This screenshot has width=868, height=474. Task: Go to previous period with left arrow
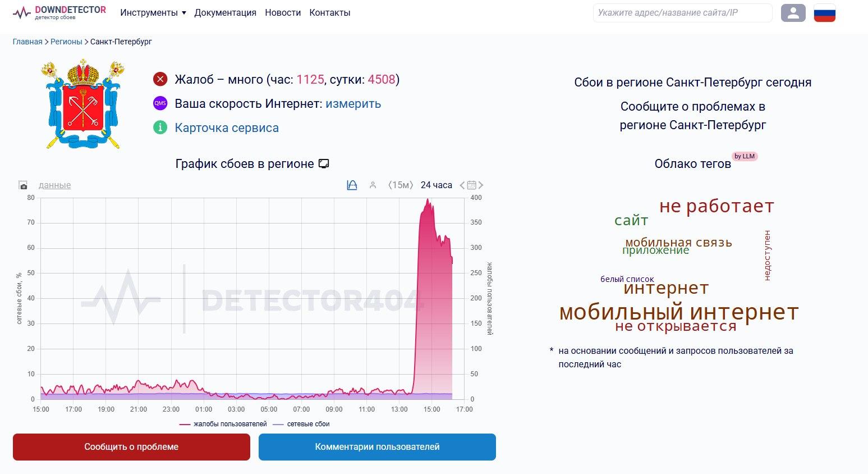pos(462,185)
